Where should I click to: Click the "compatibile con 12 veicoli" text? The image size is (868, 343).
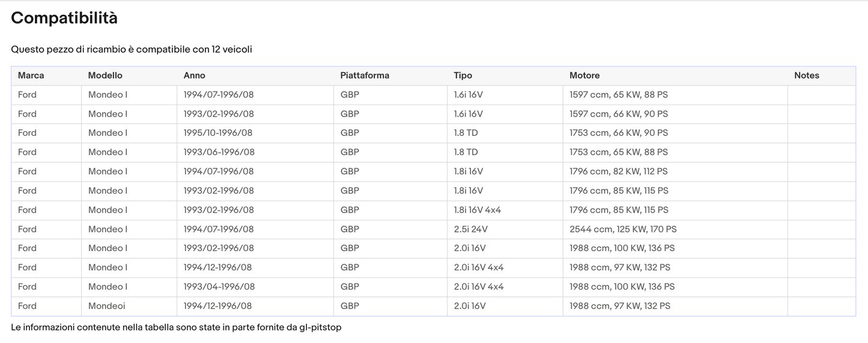pos(194,49)
